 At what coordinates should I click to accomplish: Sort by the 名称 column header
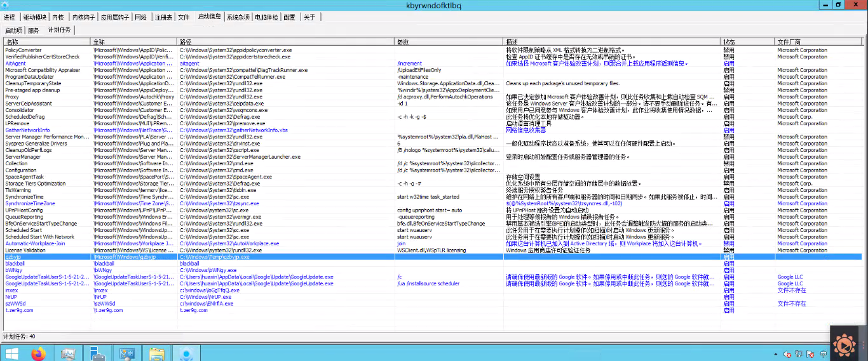click(46, 41)
